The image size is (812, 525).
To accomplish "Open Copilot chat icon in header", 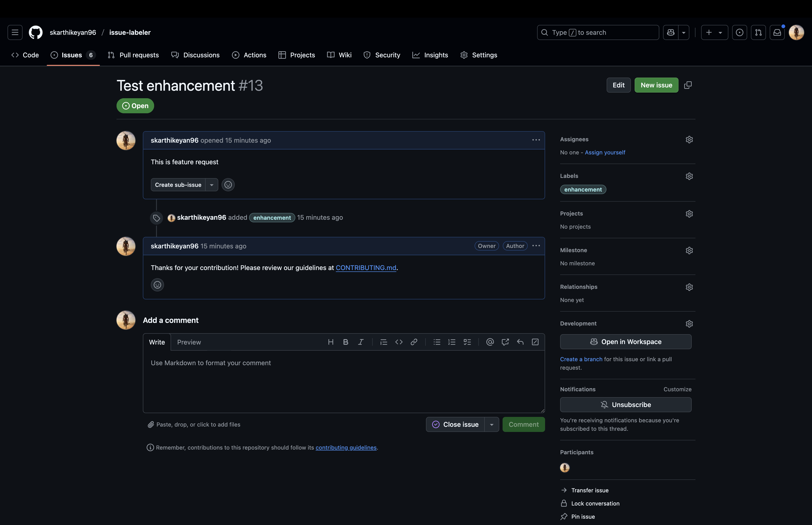I will click(671, 32).
